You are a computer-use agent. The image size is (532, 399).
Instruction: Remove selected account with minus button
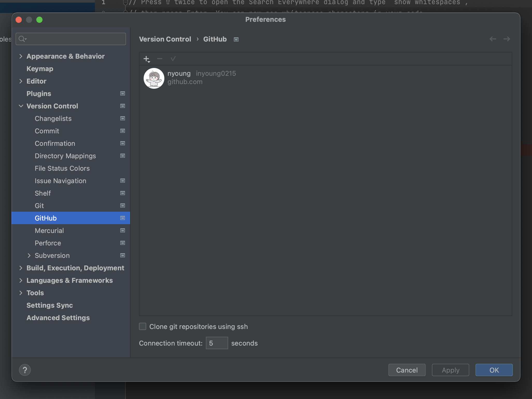(160, 59)
